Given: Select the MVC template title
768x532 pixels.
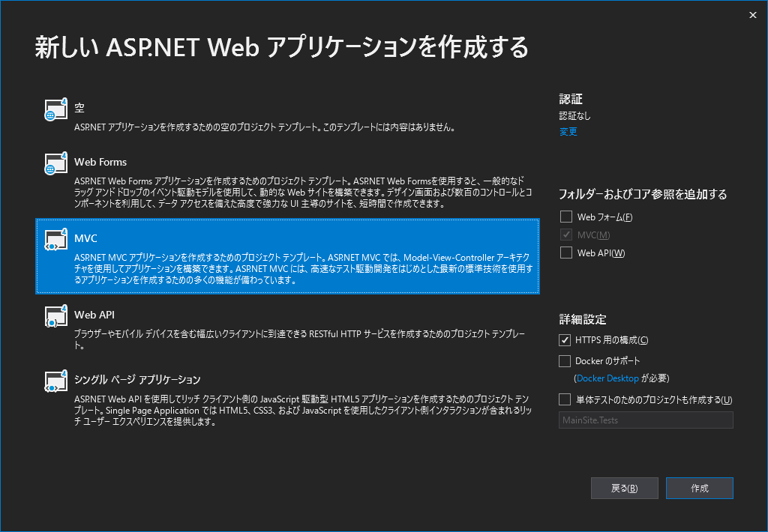Looking at the screenshot, I should 85,238.
